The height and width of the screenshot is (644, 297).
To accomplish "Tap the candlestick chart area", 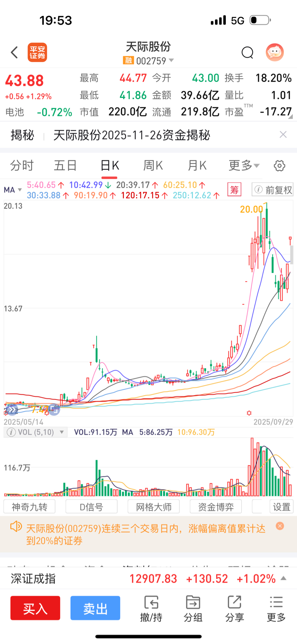I will click(x=148, y=307).
